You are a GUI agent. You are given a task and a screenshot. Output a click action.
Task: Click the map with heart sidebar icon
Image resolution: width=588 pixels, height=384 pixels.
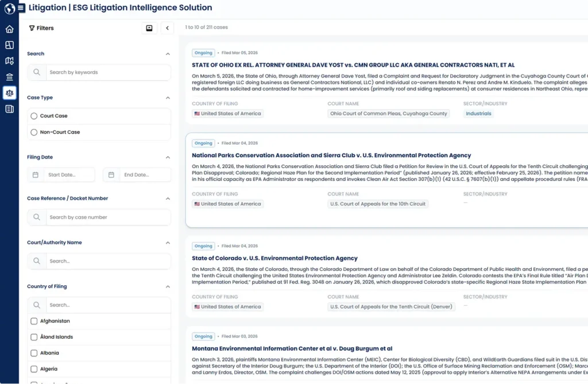[x=9, y=61]
